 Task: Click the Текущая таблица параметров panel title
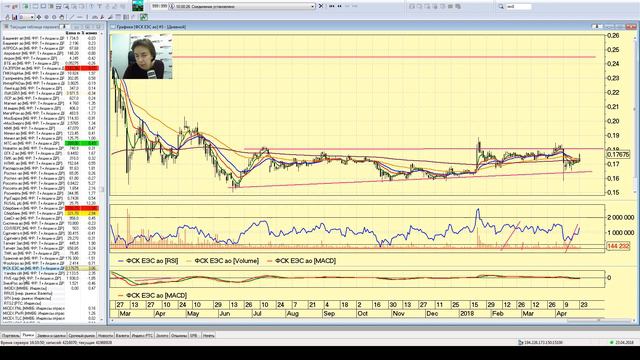[35, 27]
